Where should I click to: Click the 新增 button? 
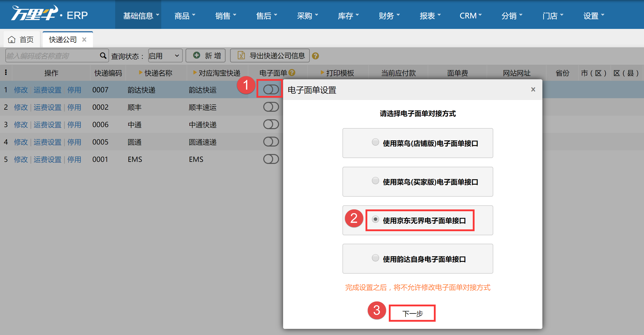point(206,55)
